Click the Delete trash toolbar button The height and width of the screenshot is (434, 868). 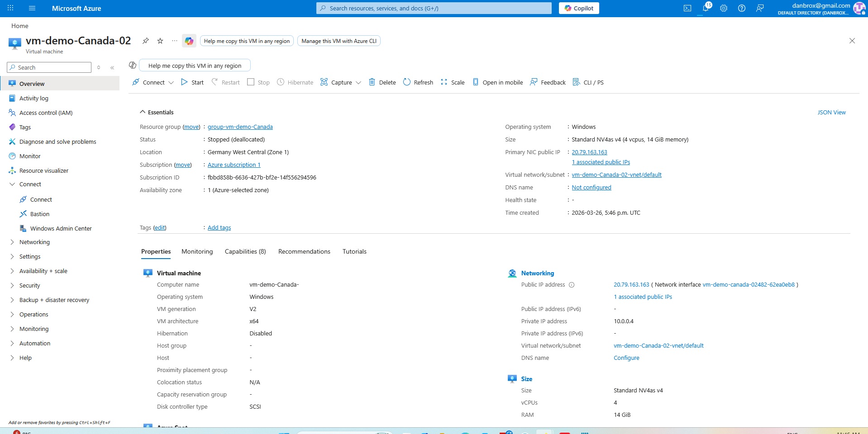tap(382, 82)
